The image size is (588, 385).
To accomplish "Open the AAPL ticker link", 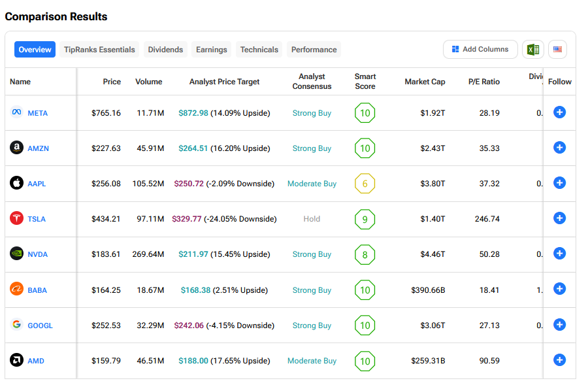I will coord(37,184).
